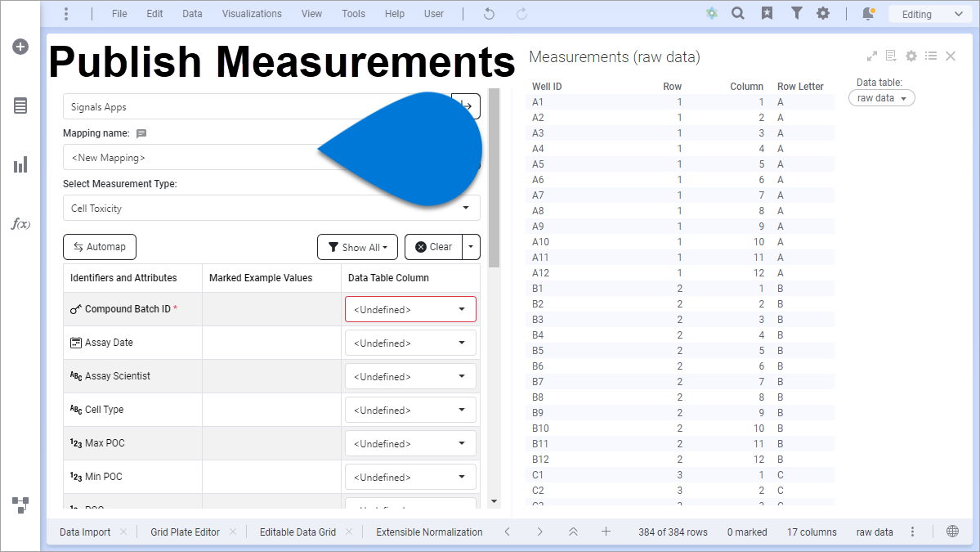The image size is (980, 552).
Task: Open the data canvas icon at sidebar bottom
Action: [20, 505]
